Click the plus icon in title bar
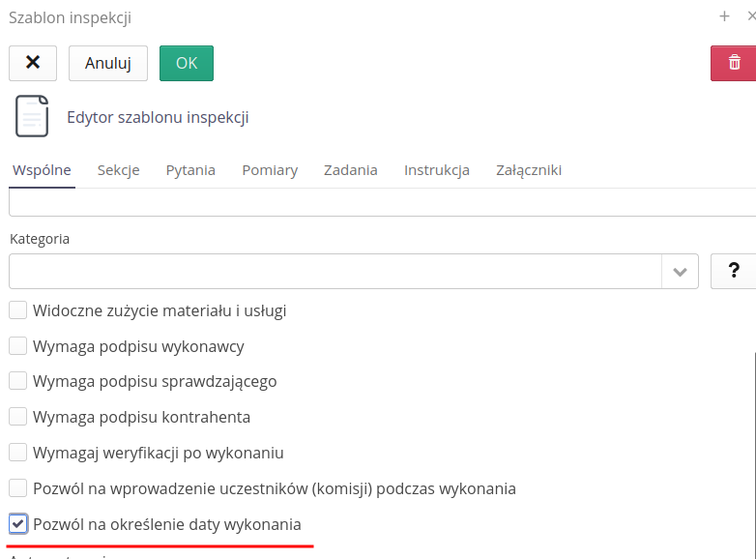The image size is (756, 559). coord(724,16)
